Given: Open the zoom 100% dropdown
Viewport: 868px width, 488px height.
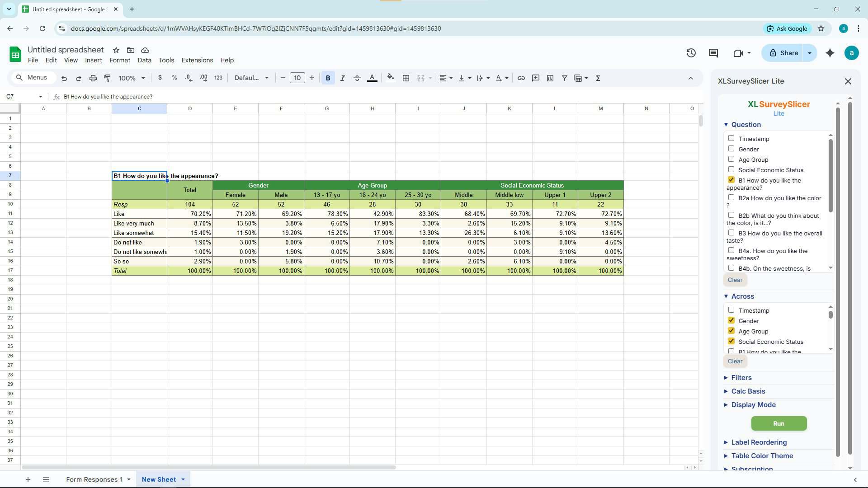Looking at the screenshot, I should pos(132,78).
